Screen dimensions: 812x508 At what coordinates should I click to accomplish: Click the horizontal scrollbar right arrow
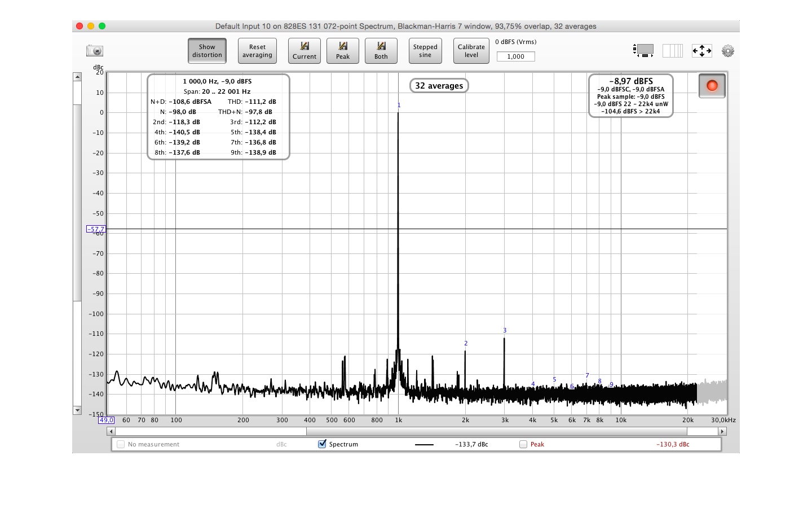[722, 431]
